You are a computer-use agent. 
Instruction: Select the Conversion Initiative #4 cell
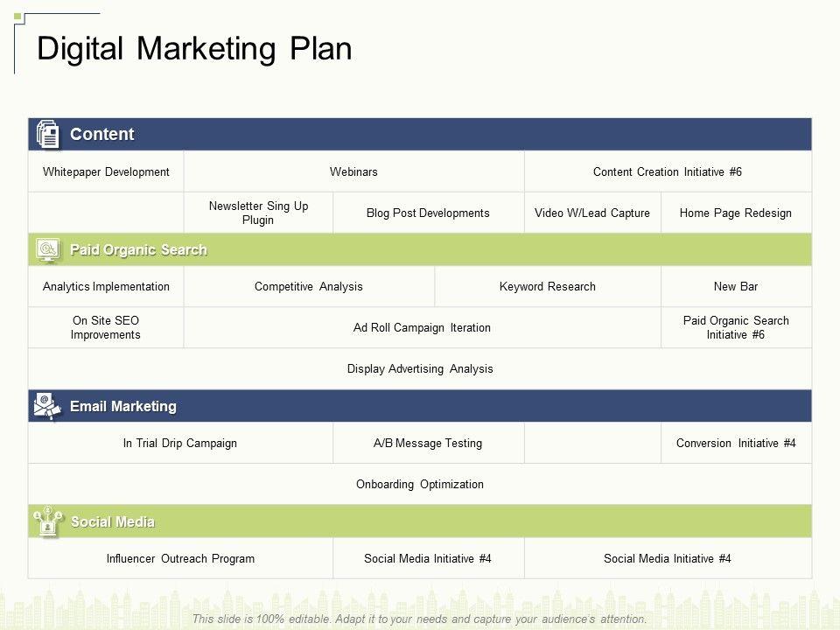pyautogui.click(x=736, y=444)
